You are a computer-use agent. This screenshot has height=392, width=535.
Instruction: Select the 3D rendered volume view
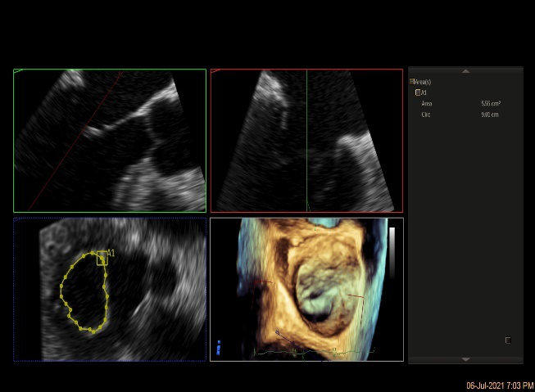click(306, 289)
